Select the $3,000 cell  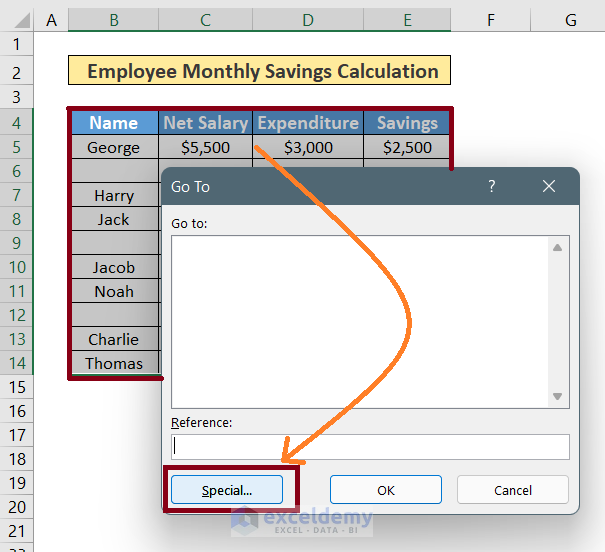point(308,147)
